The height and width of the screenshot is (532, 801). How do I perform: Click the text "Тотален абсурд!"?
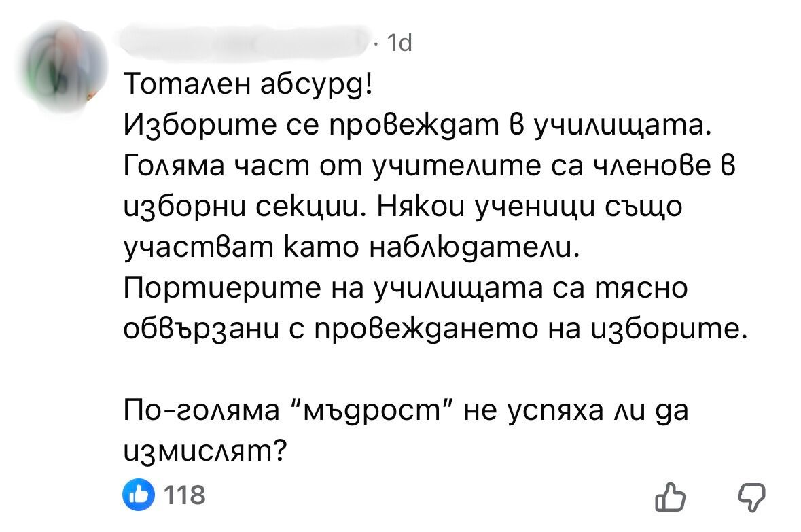(x=249, y=87)
